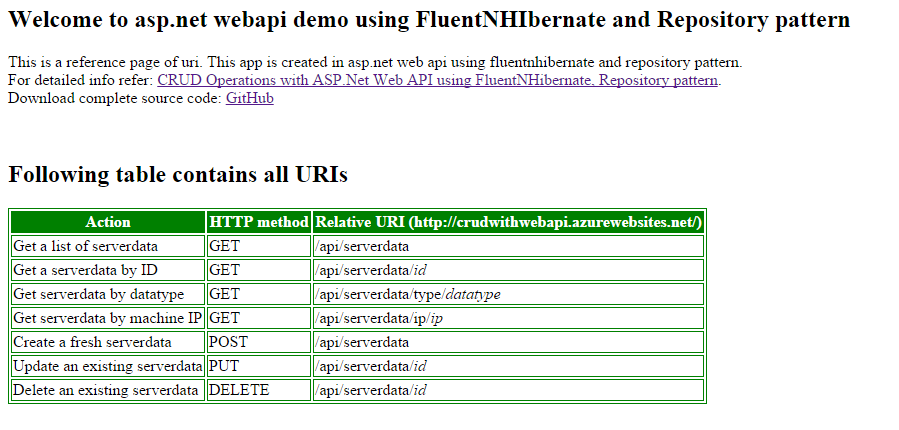Open the GitHub source code link

click(x=249, y=98)
